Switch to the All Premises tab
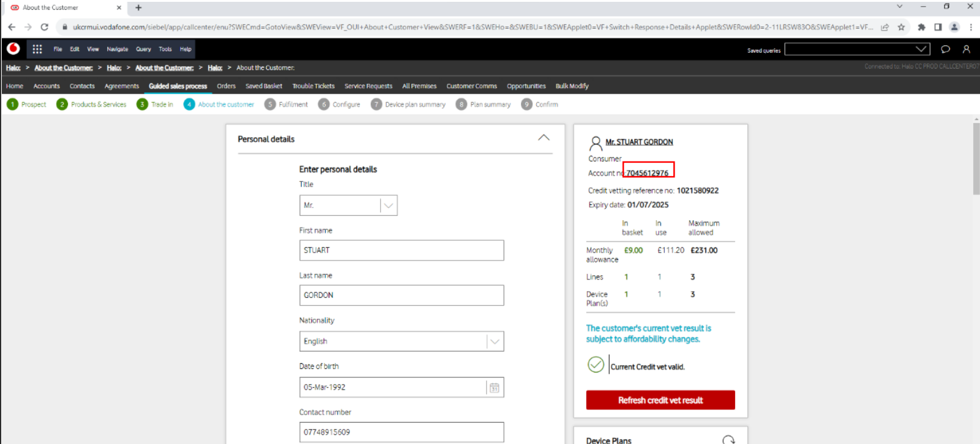The height and width of the screenshot is (444, 980). (x=419, y=86)
